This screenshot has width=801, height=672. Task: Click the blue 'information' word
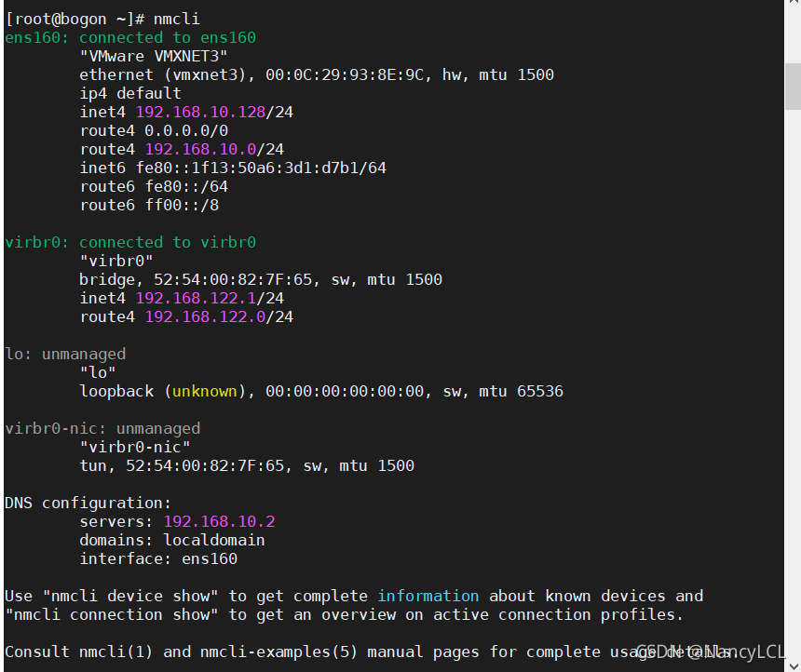[428, 597]
